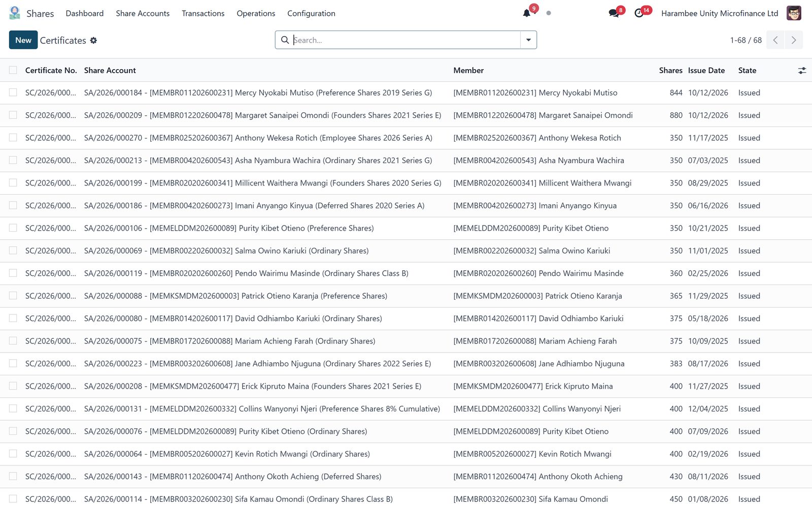812x508 pixels.
Task: Sort by the Shares column header
Action: click(x=670, y=71)
